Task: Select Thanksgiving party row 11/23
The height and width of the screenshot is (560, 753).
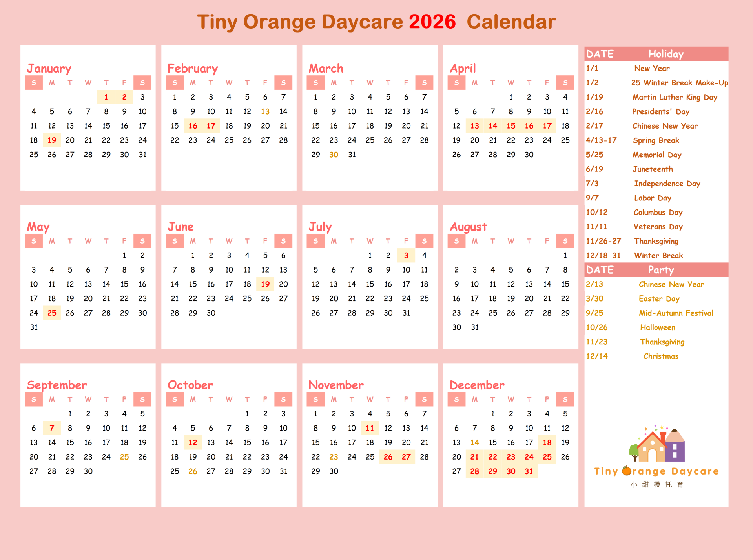Action: (656, 342)
